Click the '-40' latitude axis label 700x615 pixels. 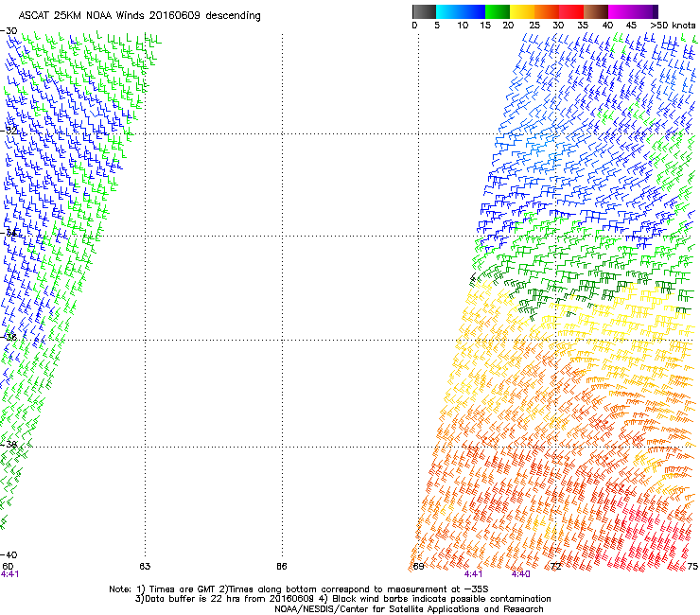pyautogui.click(x=9, y=554)
